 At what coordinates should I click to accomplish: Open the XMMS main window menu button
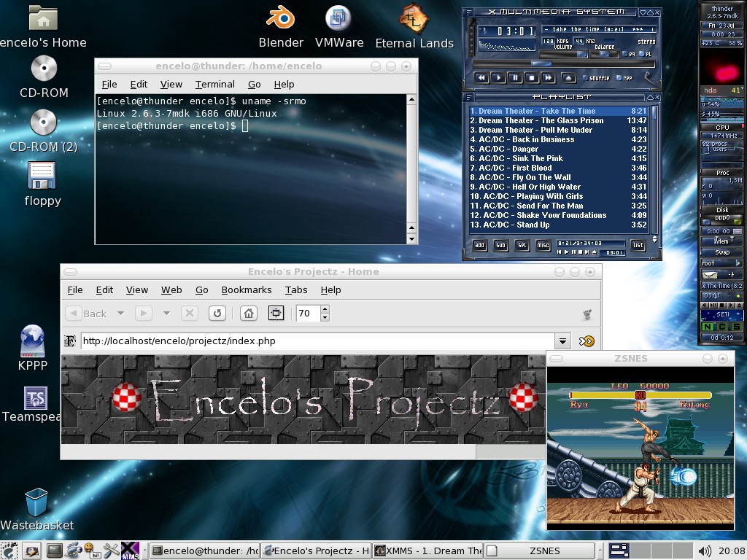[x=468, y=12]
